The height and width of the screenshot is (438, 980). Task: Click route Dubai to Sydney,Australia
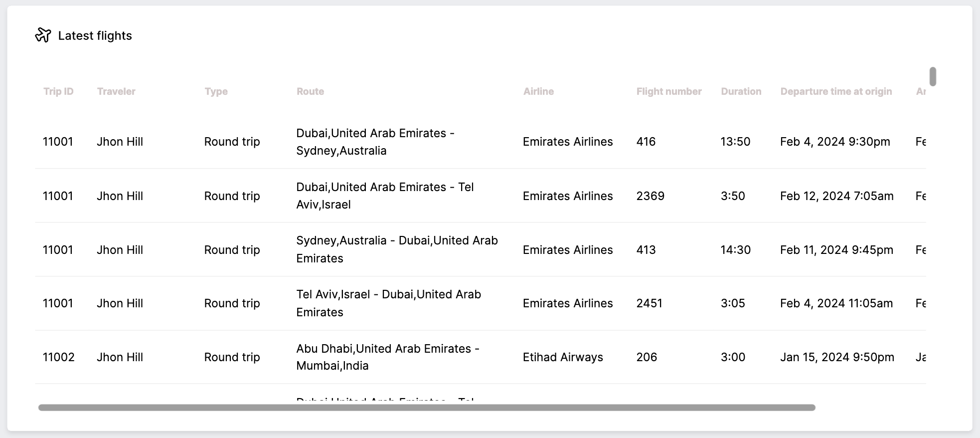click(x=375, y=142)
